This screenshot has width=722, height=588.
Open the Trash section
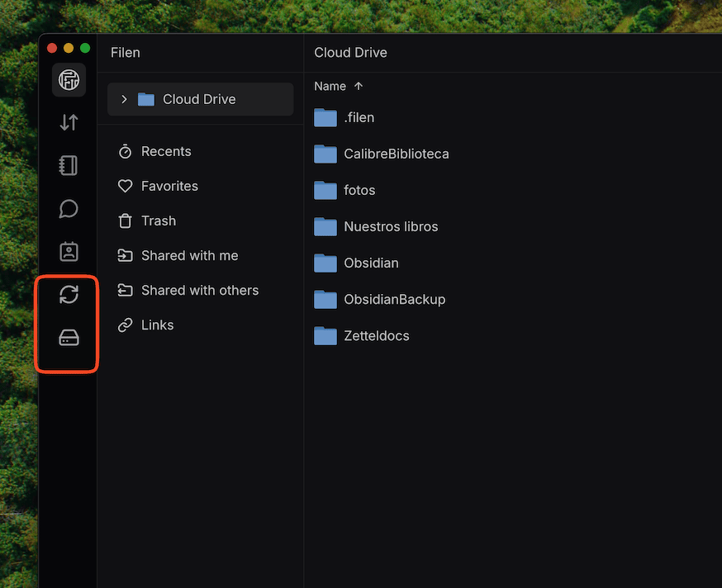pyautogui.click(x=158, y=221)
